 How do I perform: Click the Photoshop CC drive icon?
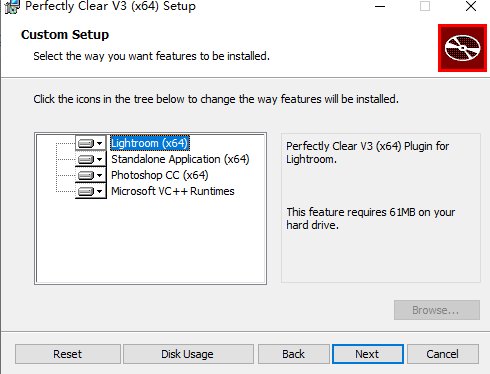click(86, 175)
